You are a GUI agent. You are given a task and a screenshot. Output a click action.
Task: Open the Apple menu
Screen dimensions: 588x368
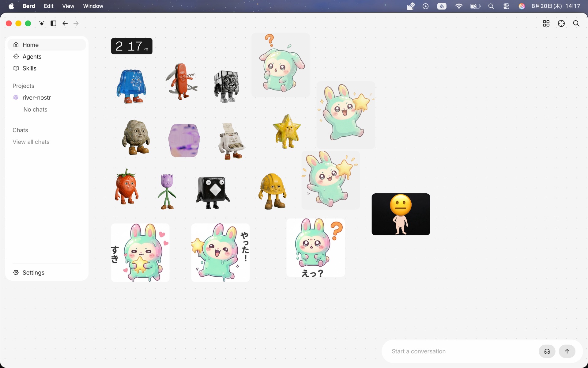[11, 6]
